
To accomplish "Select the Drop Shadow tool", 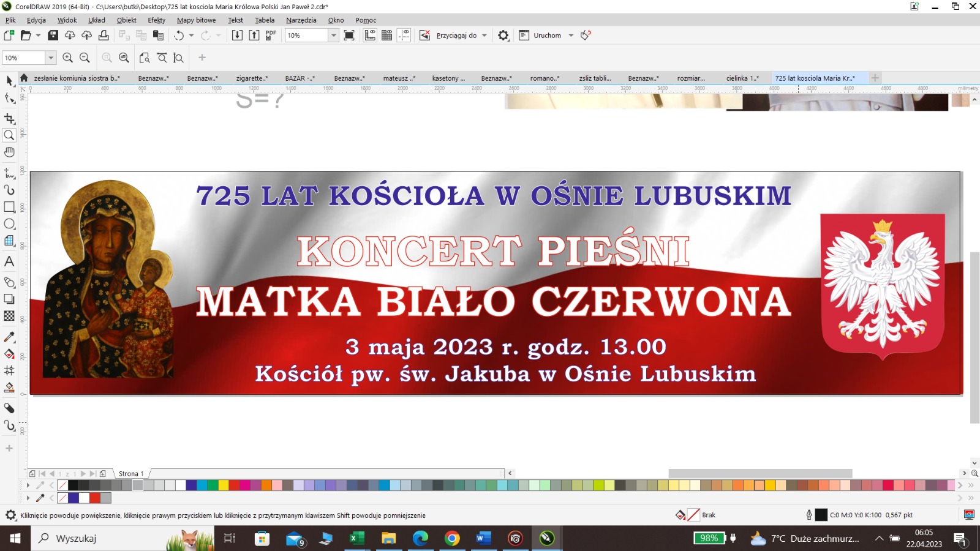I will coord(9,299).
